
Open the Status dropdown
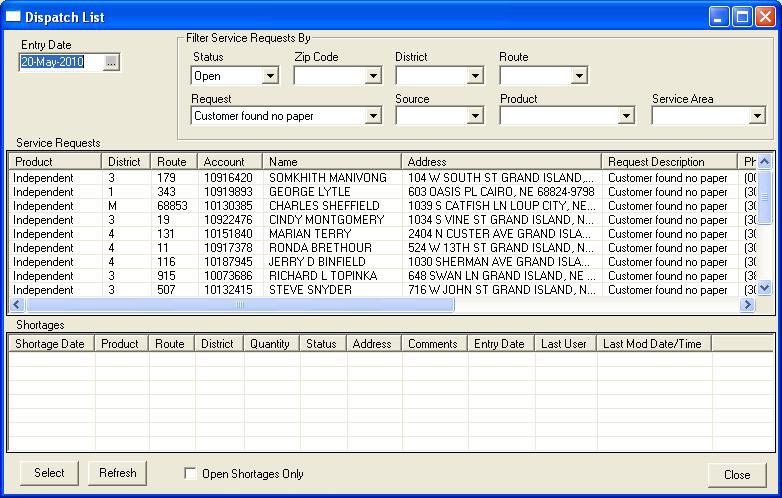click(x=270, y=76)
